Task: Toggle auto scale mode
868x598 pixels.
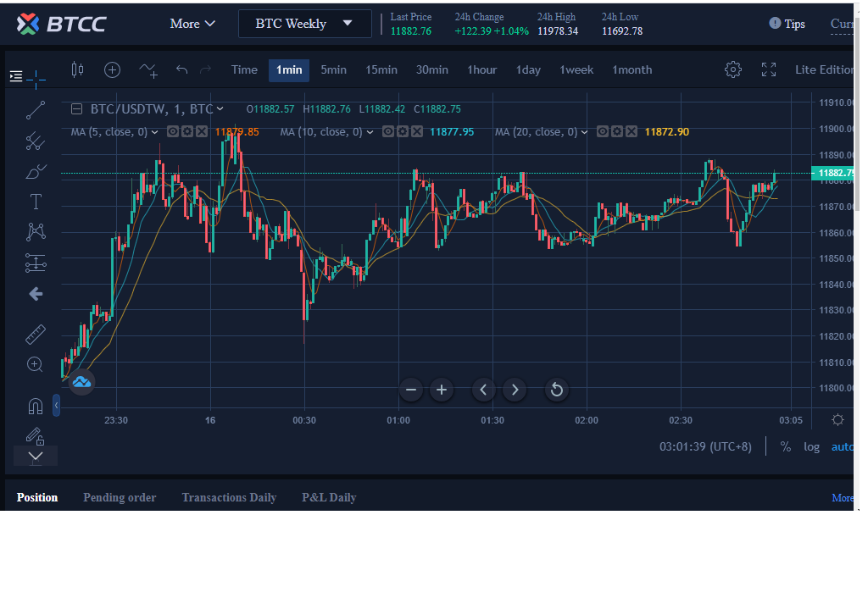Action: pyautogui.click(x=842, y=447)
